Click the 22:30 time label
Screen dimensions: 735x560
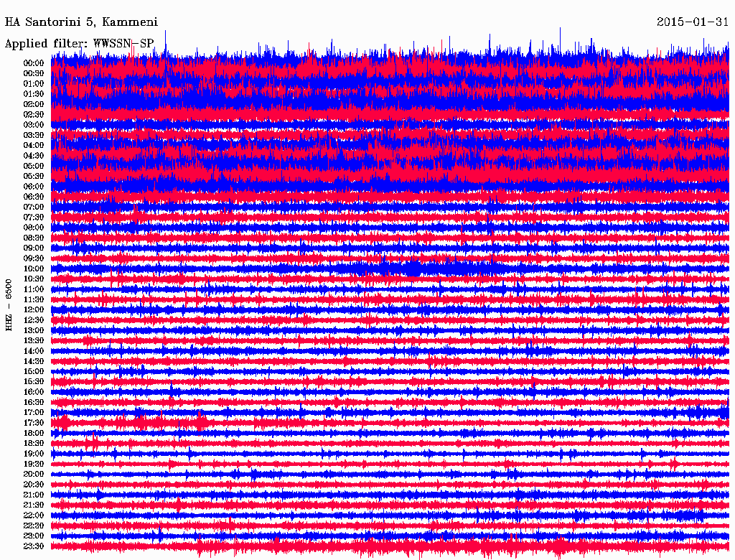point(34,526)
